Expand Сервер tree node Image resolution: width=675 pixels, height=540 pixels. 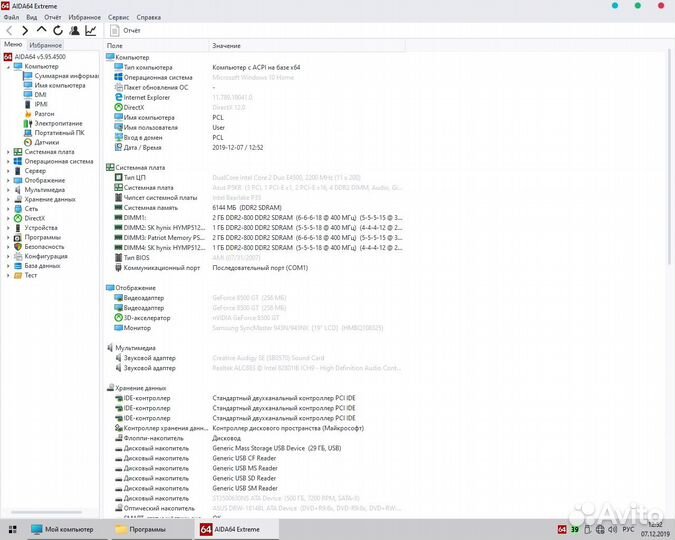pos(8,171)
